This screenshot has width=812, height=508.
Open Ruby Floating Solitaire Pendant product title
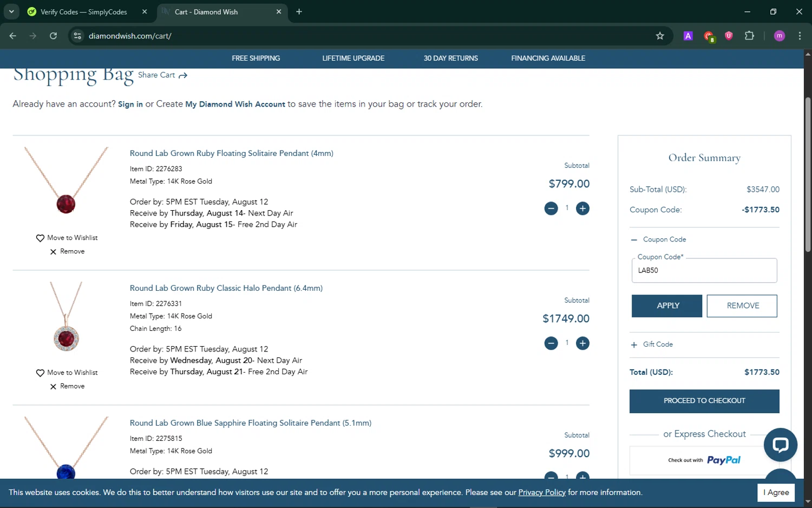[x=232, y=153]
